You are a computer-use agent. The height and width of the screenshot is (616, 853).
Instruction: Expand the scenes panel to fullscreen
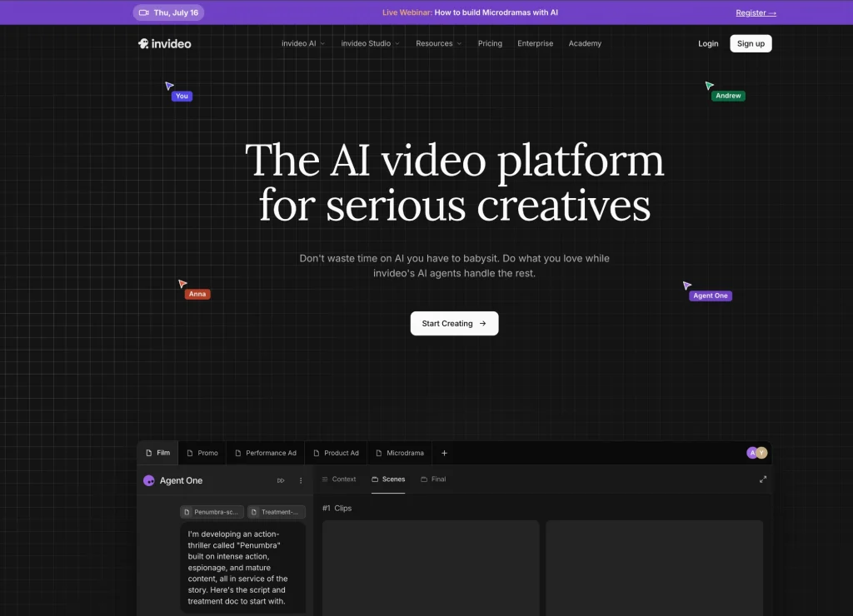click(x=763, y=479)
